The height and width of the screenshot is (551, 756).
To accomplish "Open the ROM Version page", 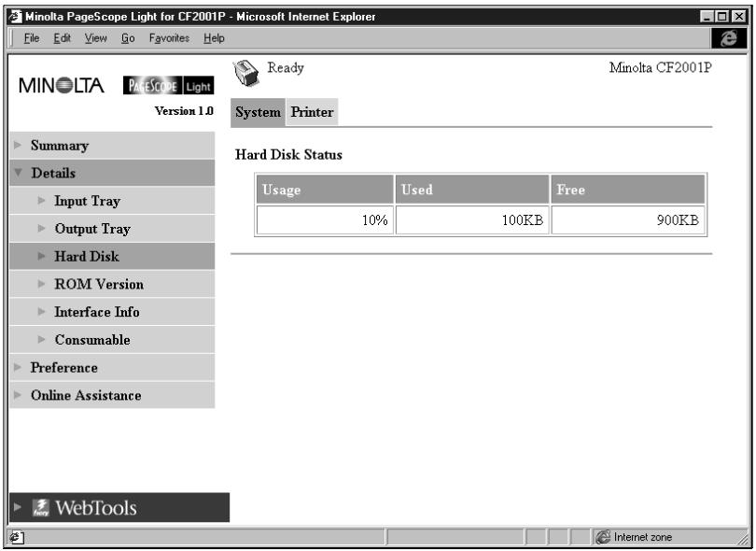I will coord(112,284).
